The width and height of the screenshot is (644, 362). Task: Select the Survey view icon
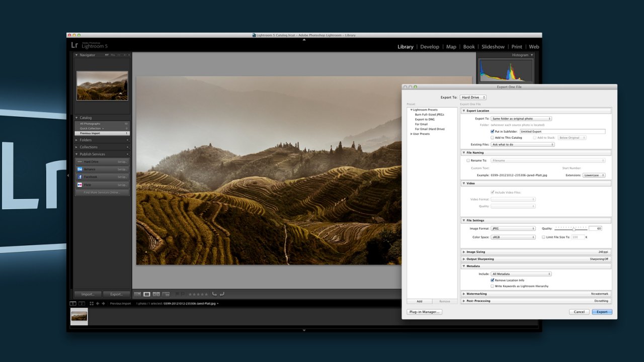click(166, 294)
